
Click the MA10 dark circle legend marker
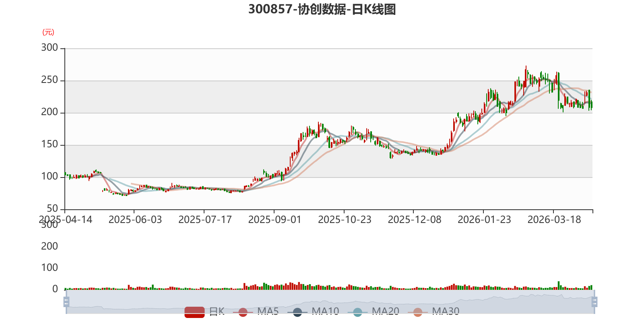297,312
